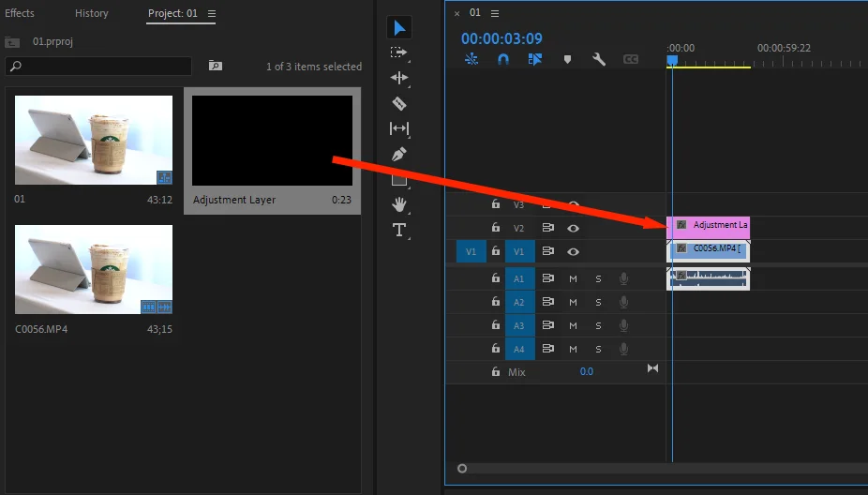
Task: Select the Type tool
Action: 399,230
